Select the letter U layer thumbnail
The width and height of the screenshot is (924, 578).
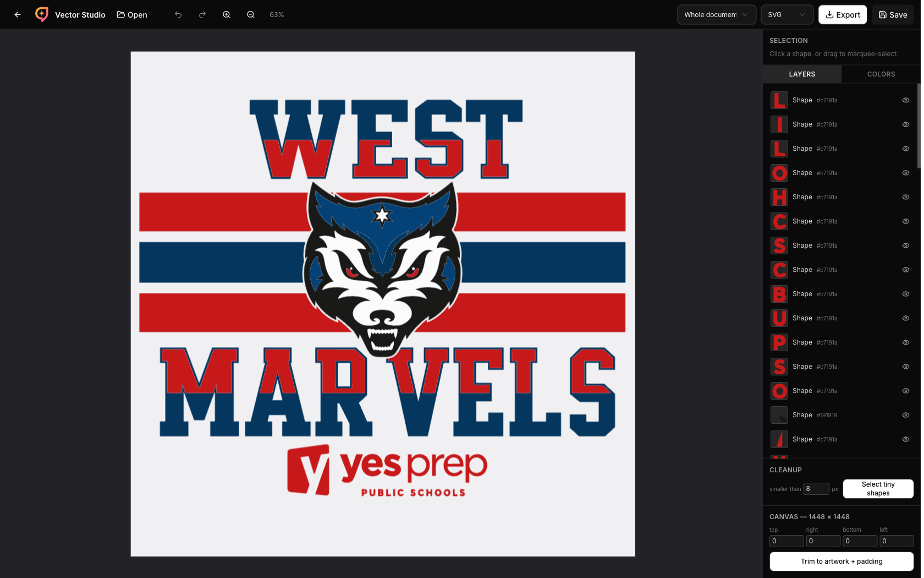(x=779, y=318)
